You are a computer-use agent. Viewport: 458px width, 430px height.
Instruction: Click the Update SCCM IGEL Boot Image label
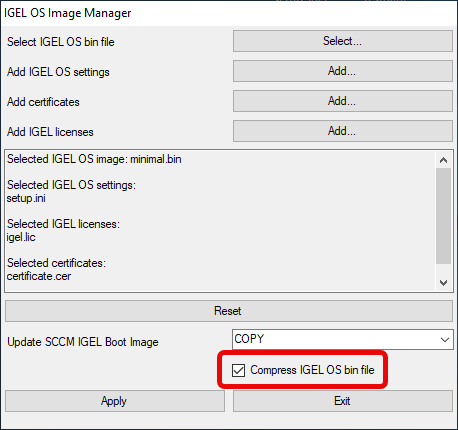(83, 342)
